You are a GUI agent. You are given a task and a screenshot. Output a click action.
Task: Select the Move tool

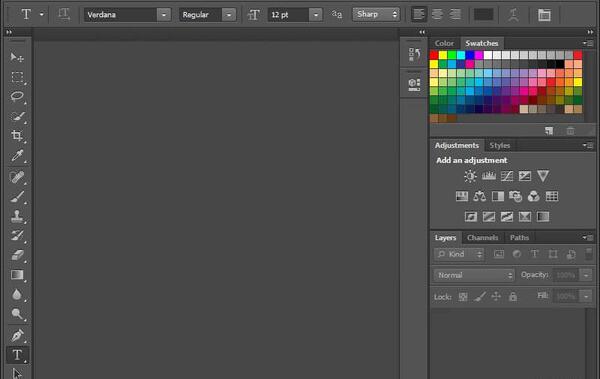[17, 57]
